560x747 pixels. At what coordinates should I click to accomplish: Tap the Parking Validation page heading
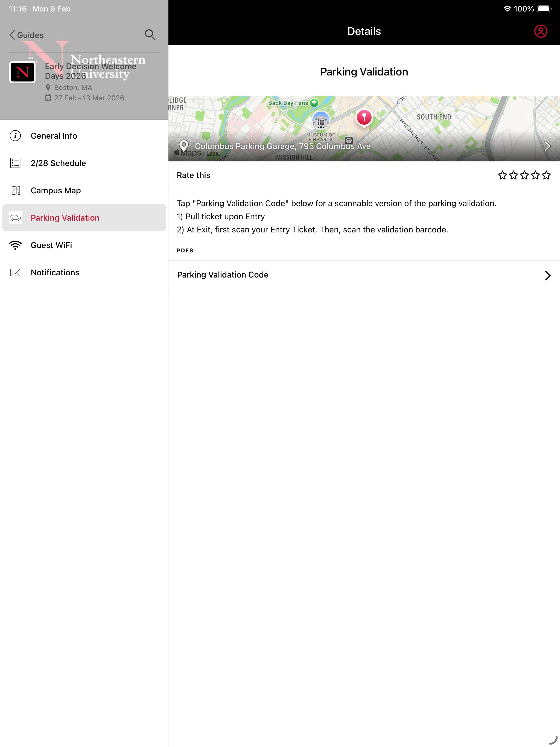coord(364,72)
